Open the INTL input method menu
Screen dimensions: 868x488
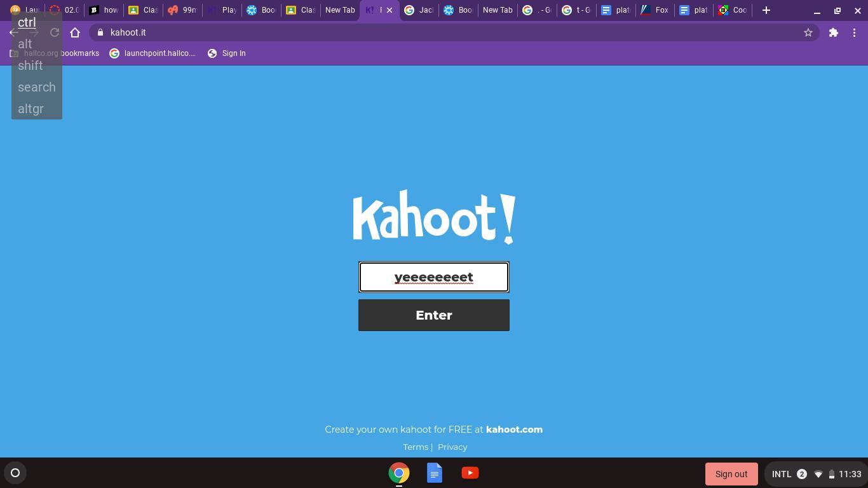(782, 474)
